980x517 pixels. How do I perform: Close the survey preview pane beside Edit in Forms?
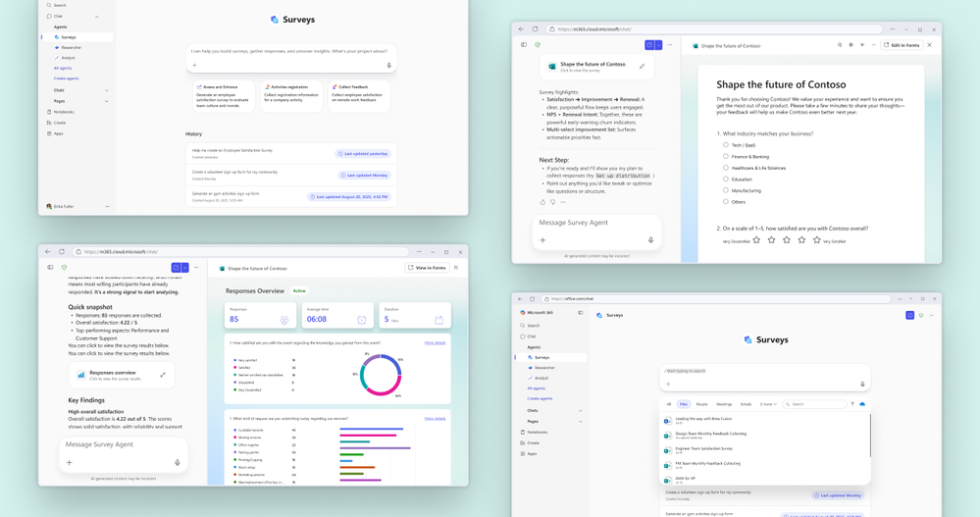[x=929, y=45]
